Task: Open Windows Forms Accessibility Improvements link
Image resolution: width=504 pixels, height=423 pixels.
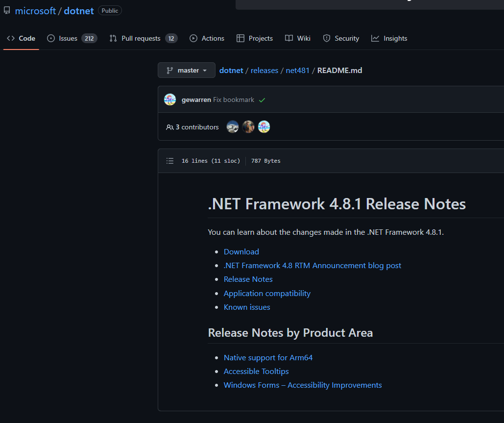Action: pos(303,385)
